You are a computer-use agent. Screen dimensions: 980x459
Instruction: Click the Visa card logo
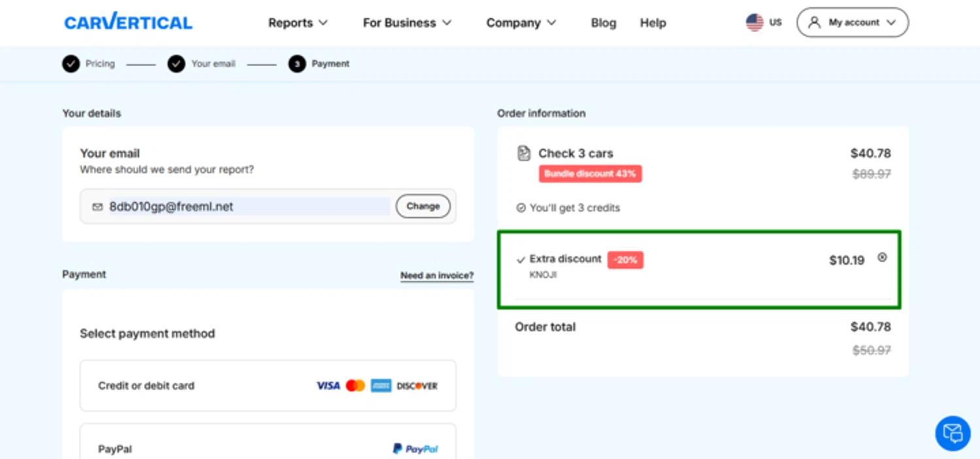point(328,386)
